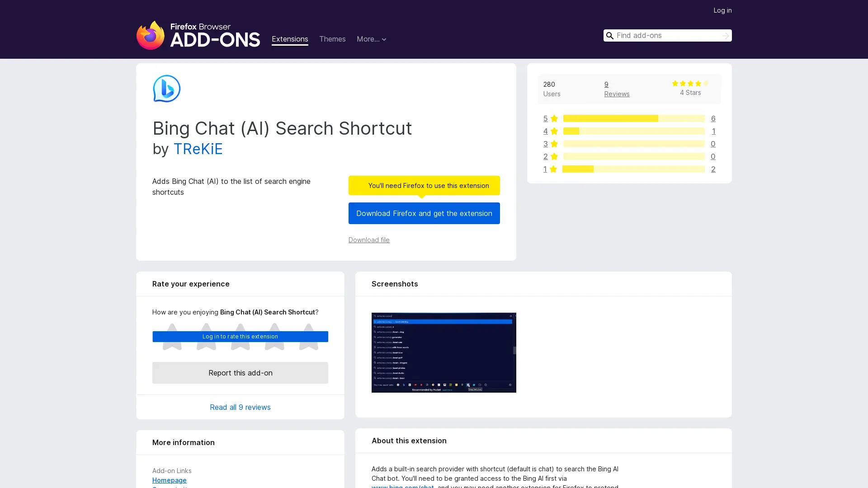Click Report this add-on
Image resolution: width=868 pixels, height=488 pixels.
click(x=240, y=373)
